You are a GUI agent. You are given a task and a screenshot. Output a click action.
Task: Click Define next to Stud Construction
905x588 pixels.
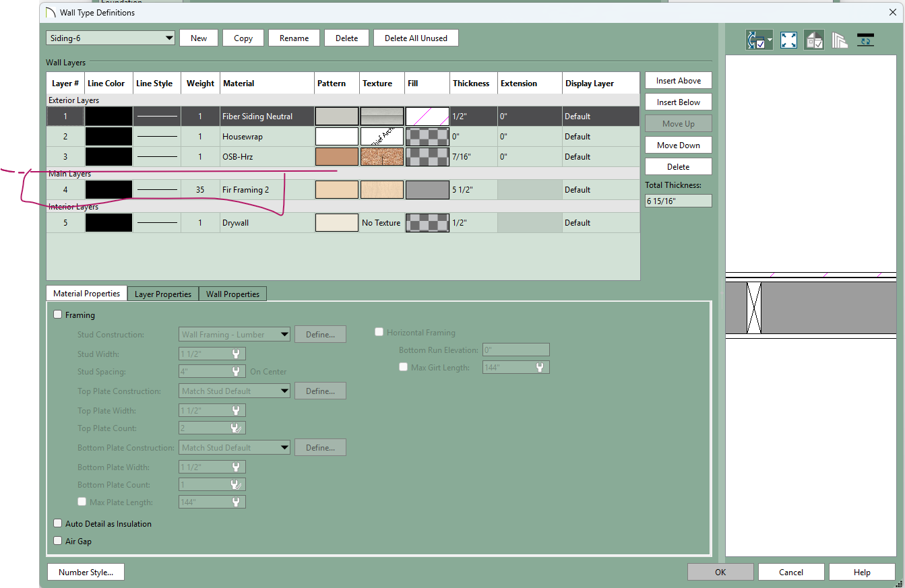[x=320, y=334]
